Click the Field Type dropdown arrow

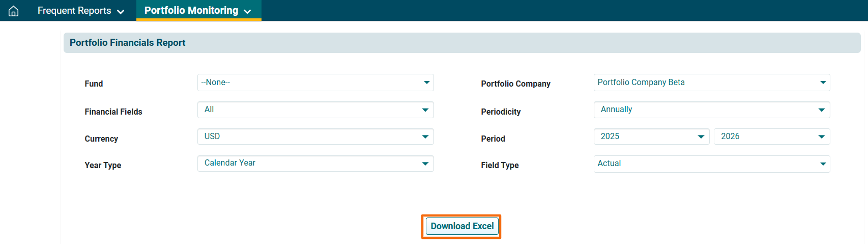pyautogui.click(x=823, y=164)
